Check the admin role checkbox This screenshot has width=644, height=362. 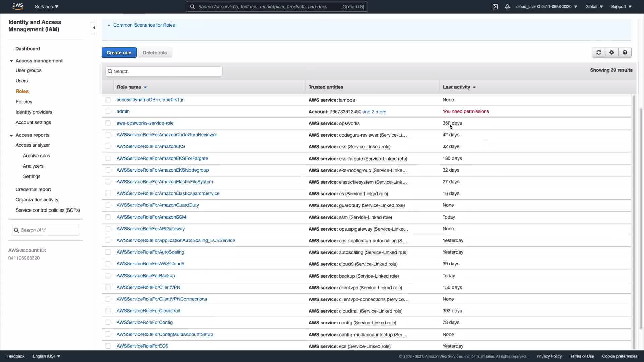(x=108, y=111)
